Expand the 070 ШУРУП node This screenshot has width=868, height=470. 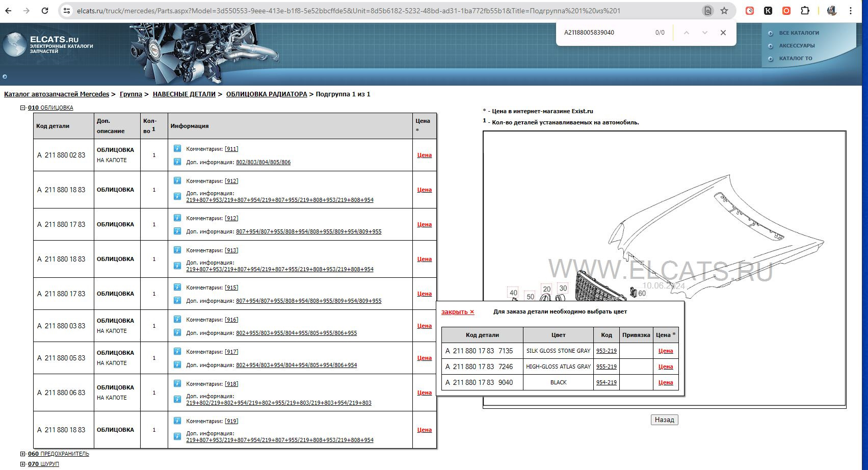click(x=23, y=464)
